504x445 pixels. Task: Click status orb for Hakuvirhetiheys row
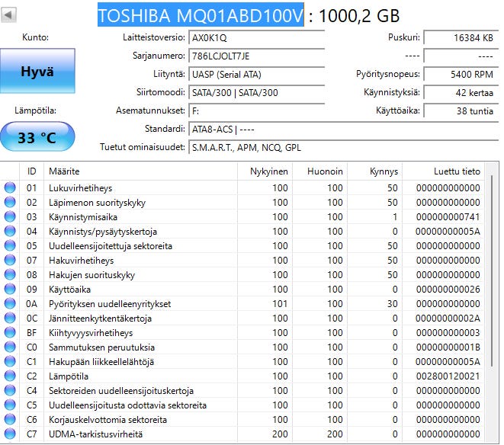pyautogui.click(x=10, y=260)
